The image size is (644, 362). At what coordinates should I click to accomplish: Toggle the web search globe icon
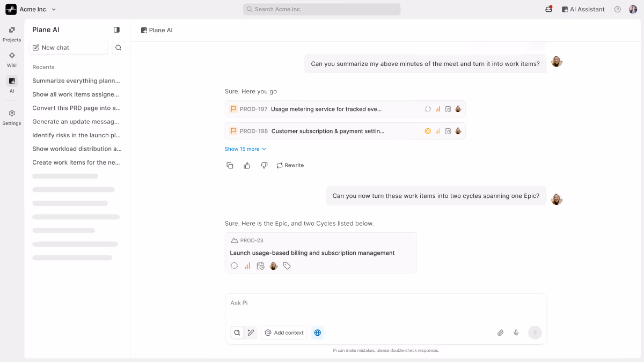click(x=318, y=333)
